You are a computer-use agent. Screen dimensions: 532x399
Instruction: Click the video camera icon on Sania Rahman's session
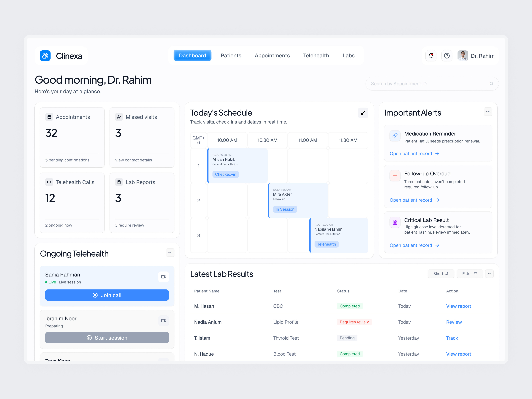[x=164, y=277]
